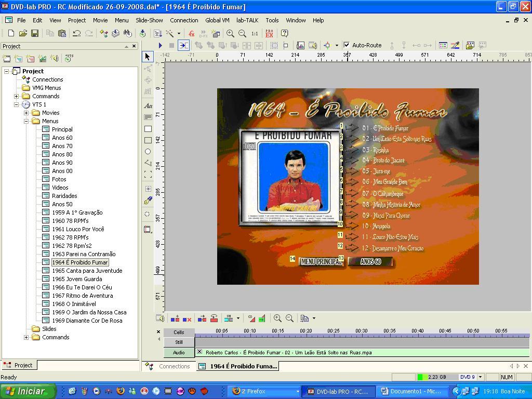
Task: Undo the last action
Action: (x=77, y=33)
